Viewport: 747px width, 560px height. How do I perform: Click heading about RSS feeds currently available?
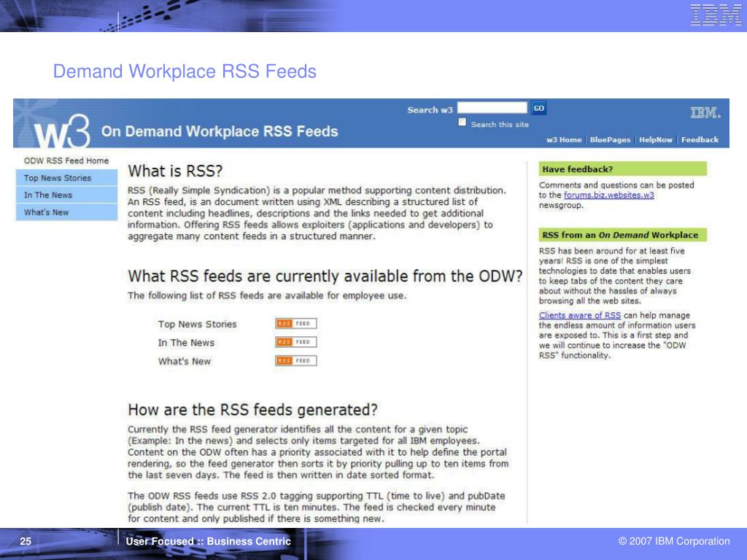[x=325, y=276]
